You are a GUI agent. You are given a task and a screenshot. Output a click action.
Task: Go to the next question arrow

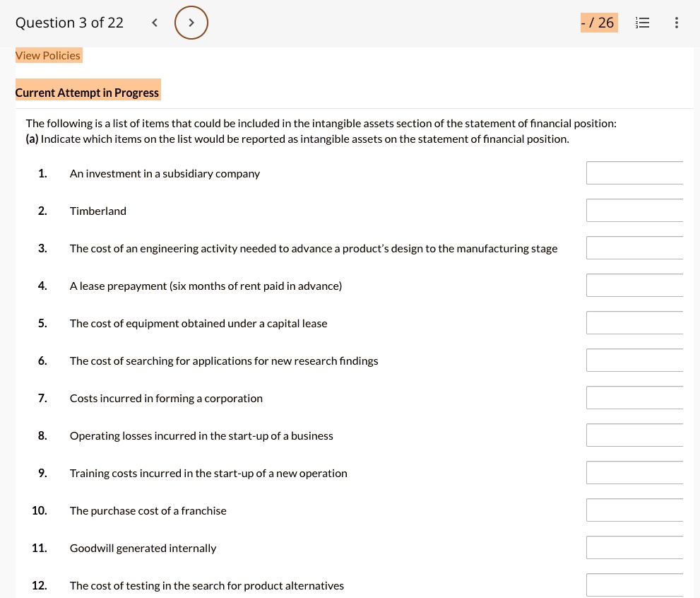pos(191,23)
